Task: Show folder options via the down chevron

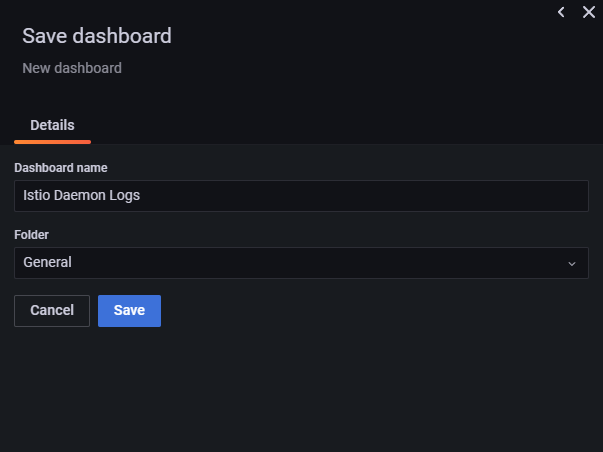Action: (572, 264)
